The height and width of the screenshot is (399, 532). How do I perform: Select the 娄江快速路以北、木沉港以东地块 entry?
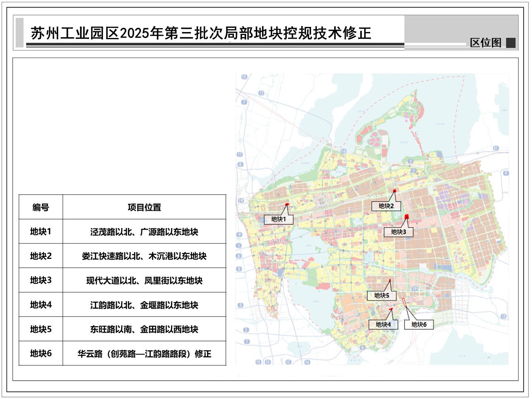[x=144, y=256]
